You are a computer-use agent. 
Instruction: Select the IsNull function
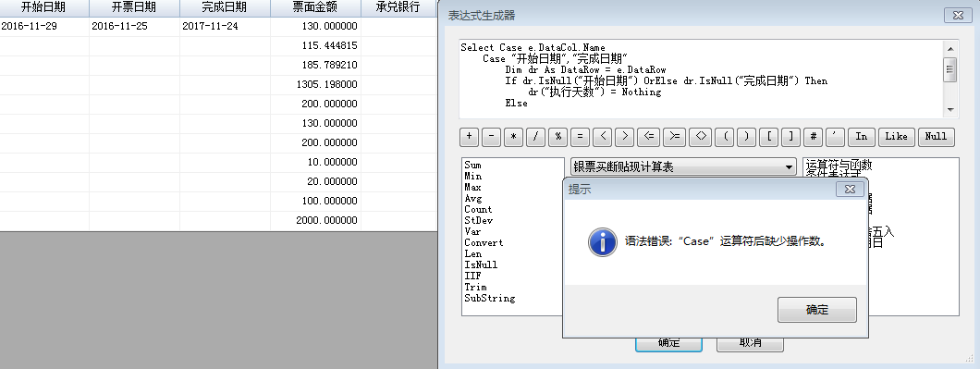(x=482, y=264)
